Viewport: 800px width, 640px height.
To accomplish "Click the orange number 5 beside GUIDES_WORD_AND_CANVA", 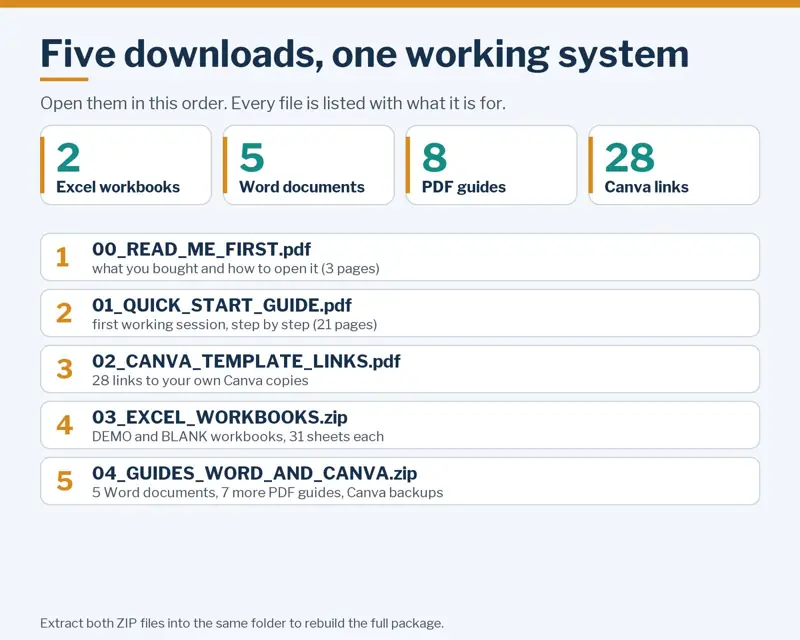I will tap(64, 481).
